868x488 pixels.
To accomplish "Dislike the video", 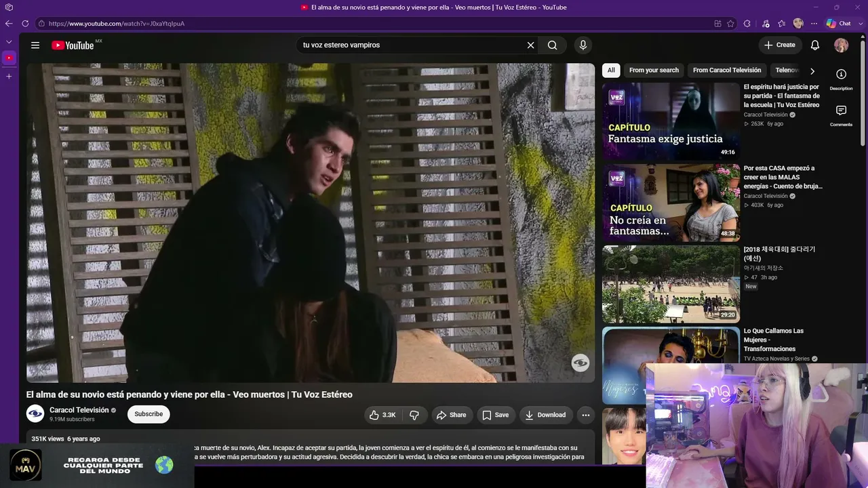I will (414, 415).
